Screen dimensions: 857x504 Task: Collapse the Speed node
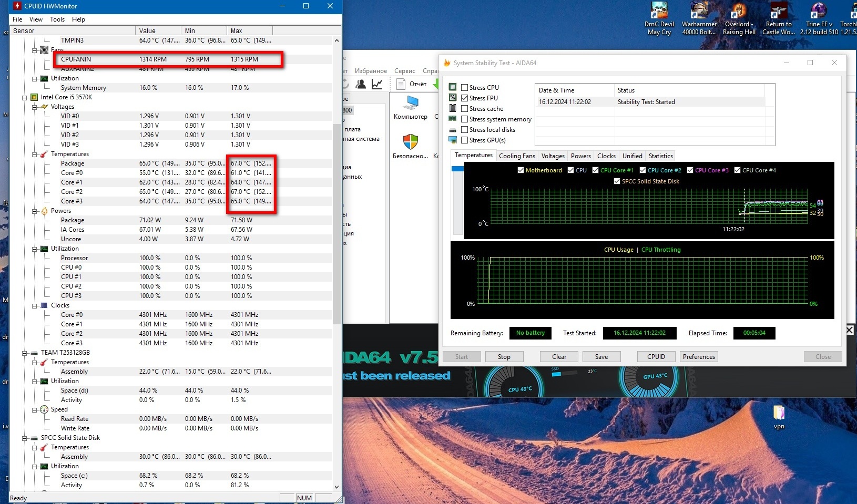[34, 409]
